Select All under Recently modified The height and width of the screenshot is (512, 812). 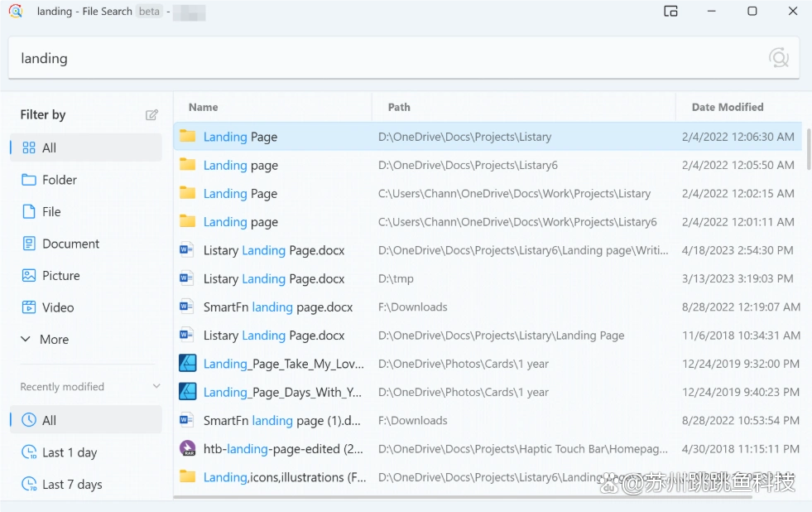point(86,420)
